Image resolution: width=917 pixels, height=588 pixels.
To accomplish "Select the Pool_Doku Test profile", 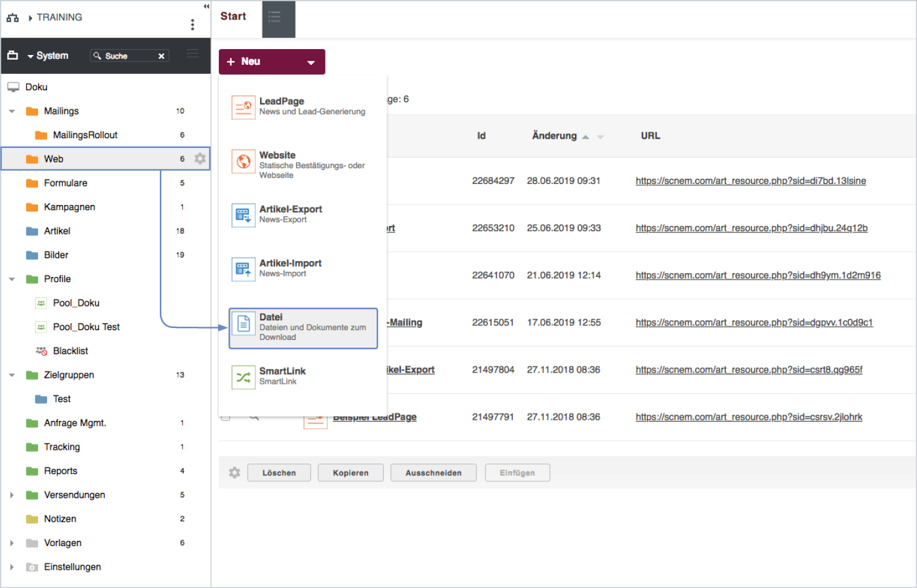I will [x=86, y=327].
